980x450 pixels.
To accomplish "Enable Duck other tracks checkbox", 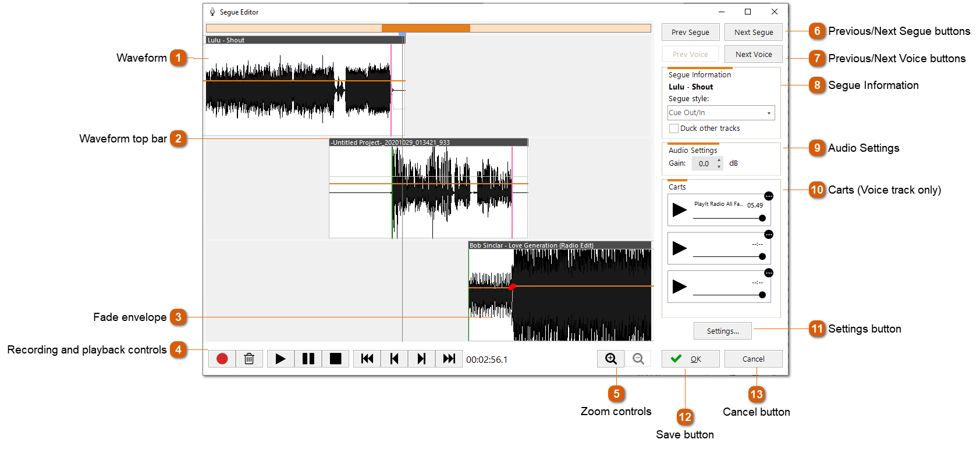I will click(x=674, y=128).
